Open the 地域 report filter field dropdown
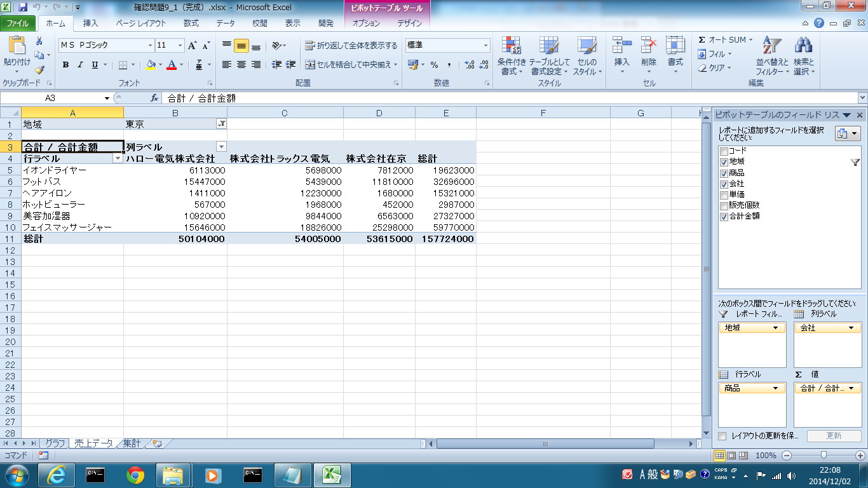Screen dimensions: 868x488 (775, 328)
